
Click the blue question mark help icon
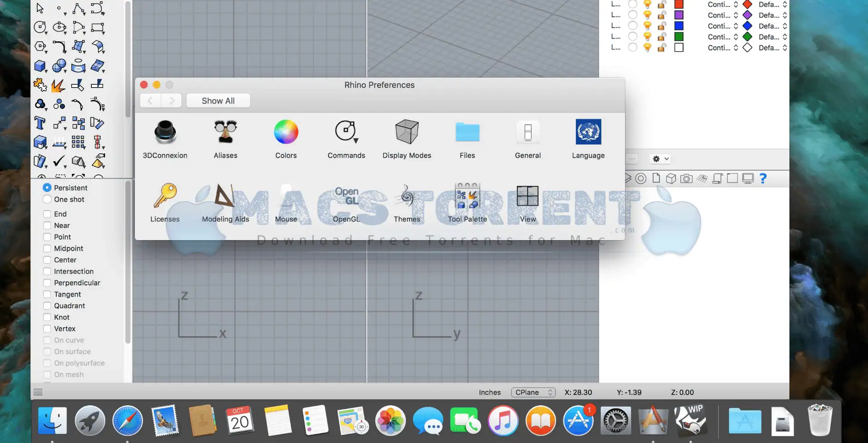(763, 178)
